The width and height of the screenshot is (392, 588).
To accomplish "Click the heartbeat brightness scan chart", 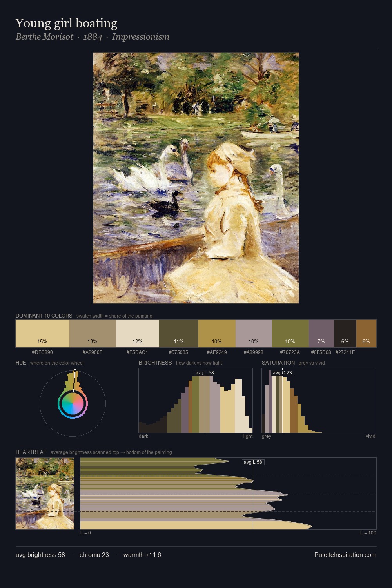I will [228, 494].
